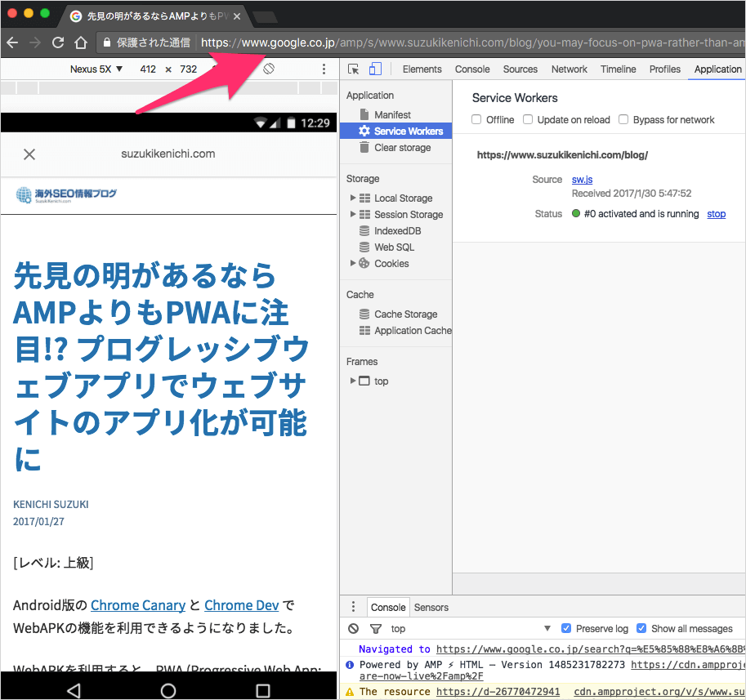746x700 pixels.
Task: Tap the Android recent apps square button
Action: pyautogui.click(x=262, y=690)
